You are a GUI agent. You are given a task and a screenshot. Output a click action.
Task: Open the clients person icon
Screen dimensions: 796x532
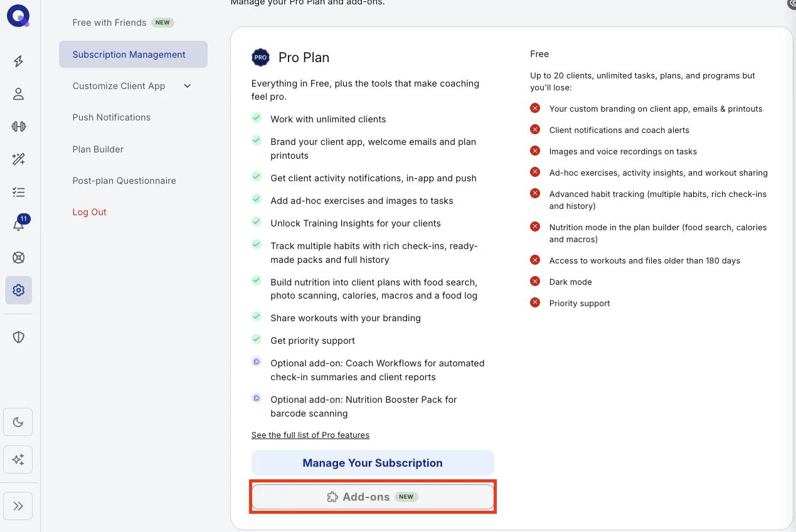click(x=19, y=94)
